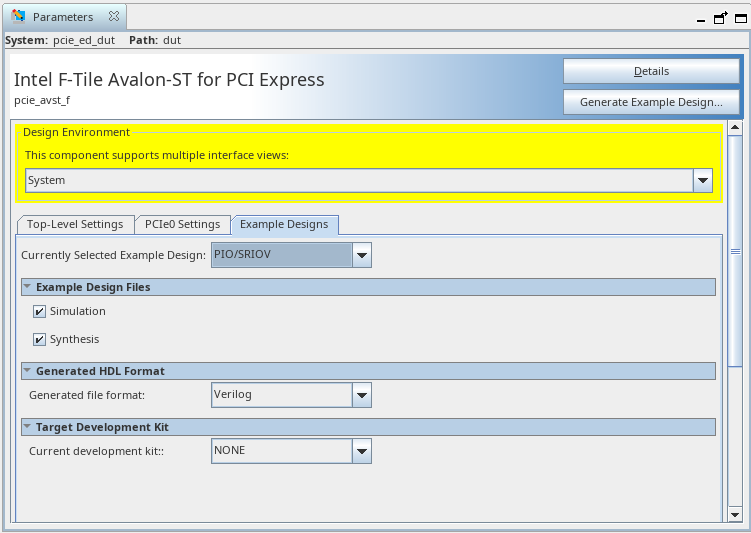Click the 'Intel F-Tile Avalon-ST for PCI Express' title

click(169, 79)
